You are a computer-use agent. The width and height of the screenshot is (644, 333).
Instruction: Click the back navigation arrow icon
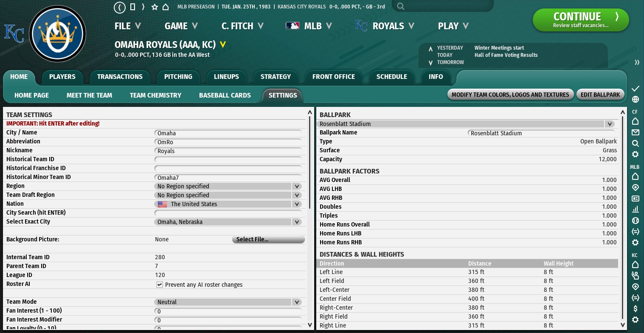(120, 7)
